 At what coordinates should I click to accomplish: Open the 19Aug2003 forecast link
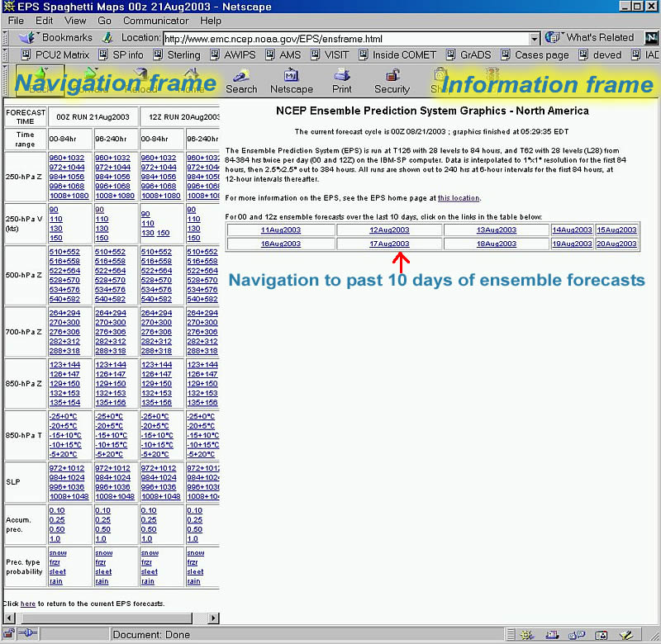[572, 244]
